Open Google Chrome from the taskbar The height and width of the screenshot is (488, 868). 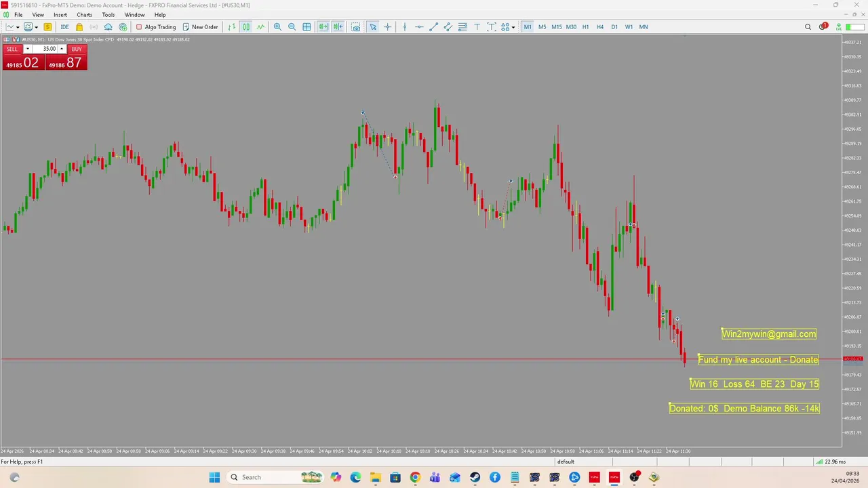(x=415, y=477)
